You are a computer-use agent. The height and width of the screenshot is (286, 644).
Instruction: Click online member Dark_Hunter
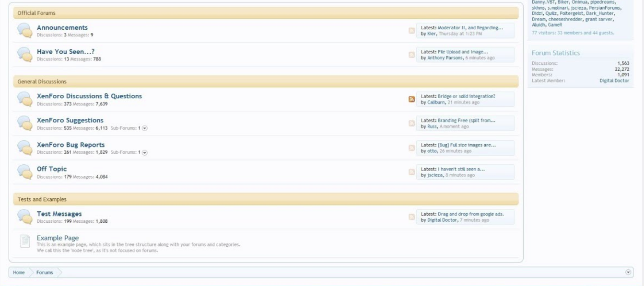(x=600, y=13)
